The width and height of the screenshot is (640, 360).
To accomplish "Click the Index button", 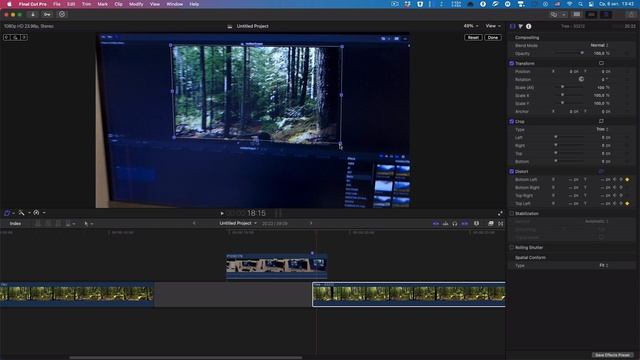I will pyautogui.click(x=15, y=224).
